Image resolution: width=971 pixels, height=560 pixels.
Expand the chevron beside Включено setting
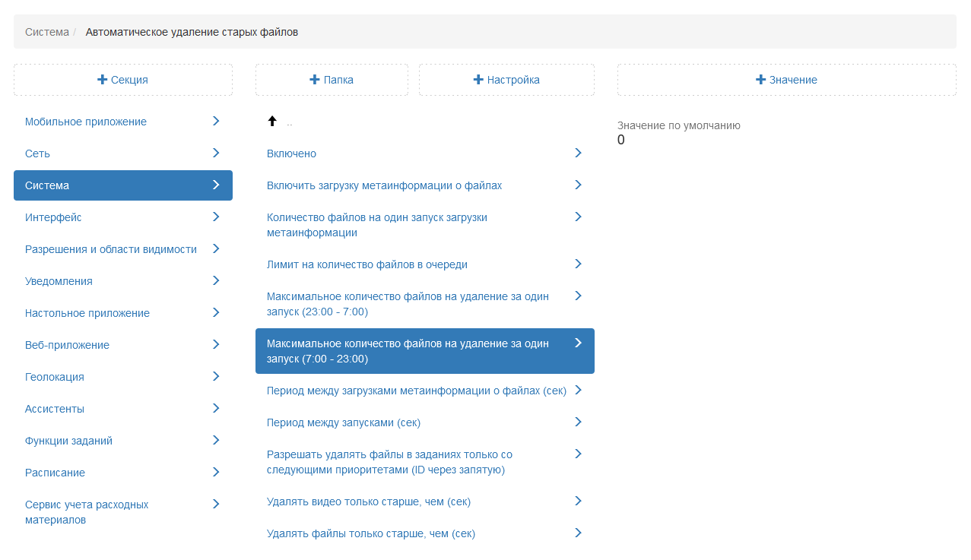578,153
